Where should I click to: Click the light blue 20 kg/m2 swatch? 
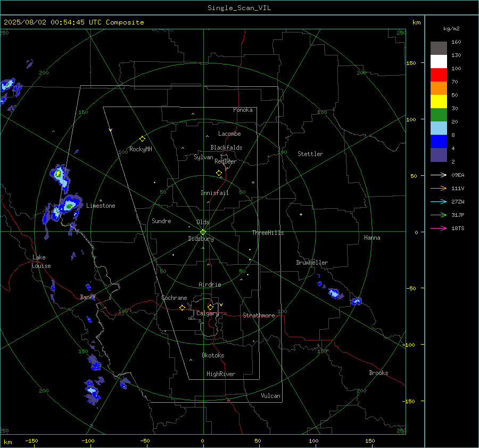[439, 128]
